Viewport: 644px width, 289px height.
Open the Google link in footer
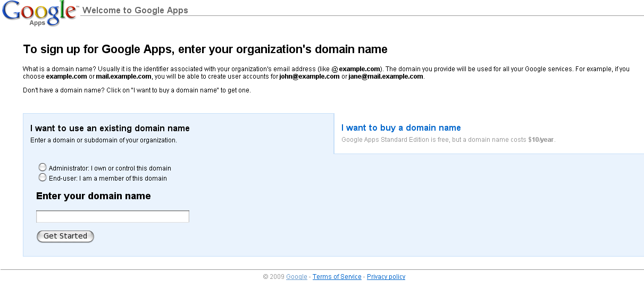coord(297,277)
